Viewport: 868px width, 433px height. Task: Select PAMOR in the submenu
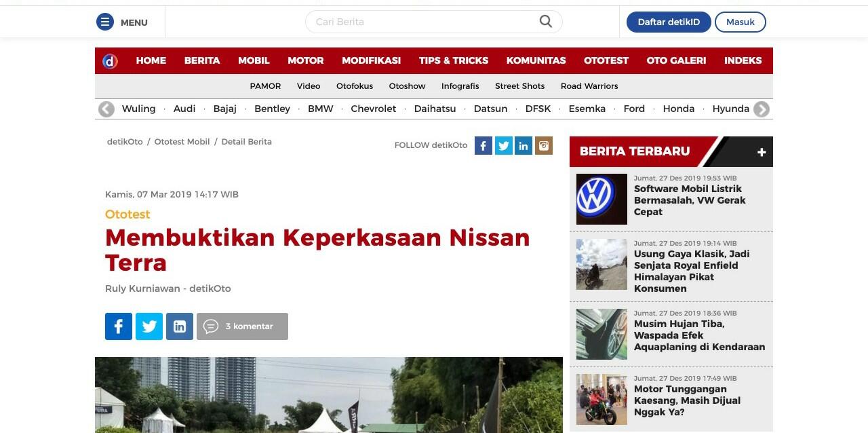click(x=265, y=86)
